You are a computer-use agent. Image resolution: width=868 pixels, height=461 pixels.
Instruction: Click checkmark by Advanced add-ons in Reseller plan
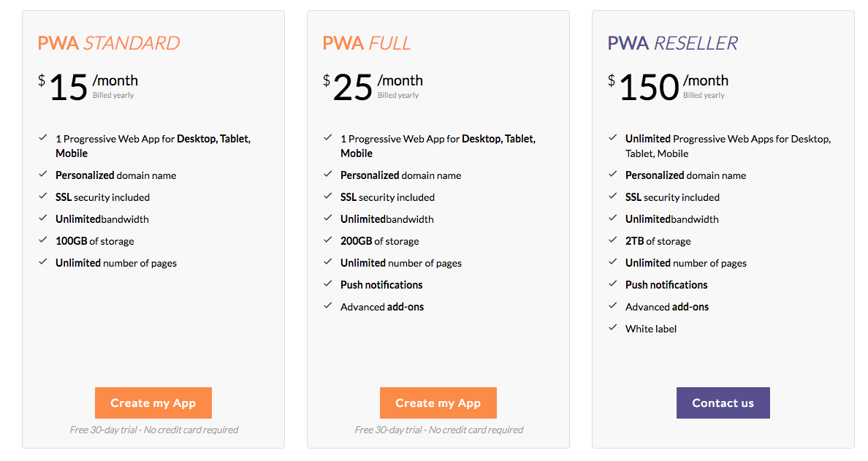point(613,306)
